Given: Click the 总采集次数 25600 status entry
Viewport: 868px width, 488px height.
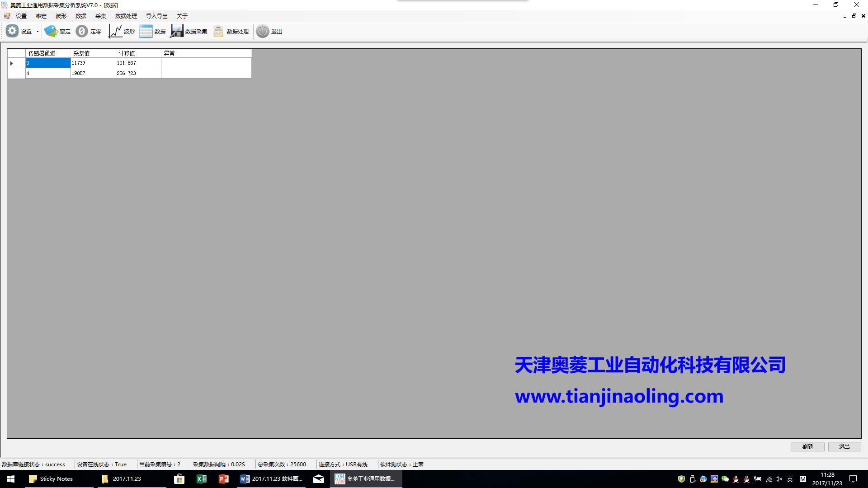Looking at the screenshot, I should coord(282,464).
